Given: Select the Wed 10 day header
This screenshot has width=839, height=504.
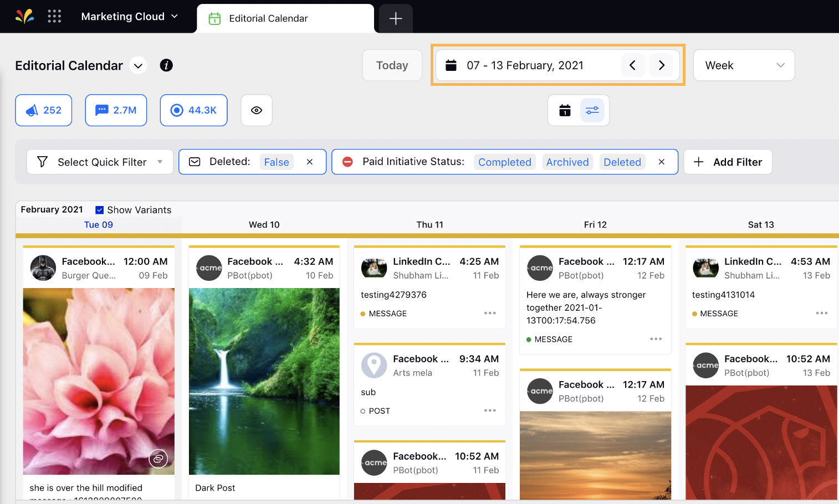Looking at the screenshot, I should pyautogui.click(x=264, y=224).
